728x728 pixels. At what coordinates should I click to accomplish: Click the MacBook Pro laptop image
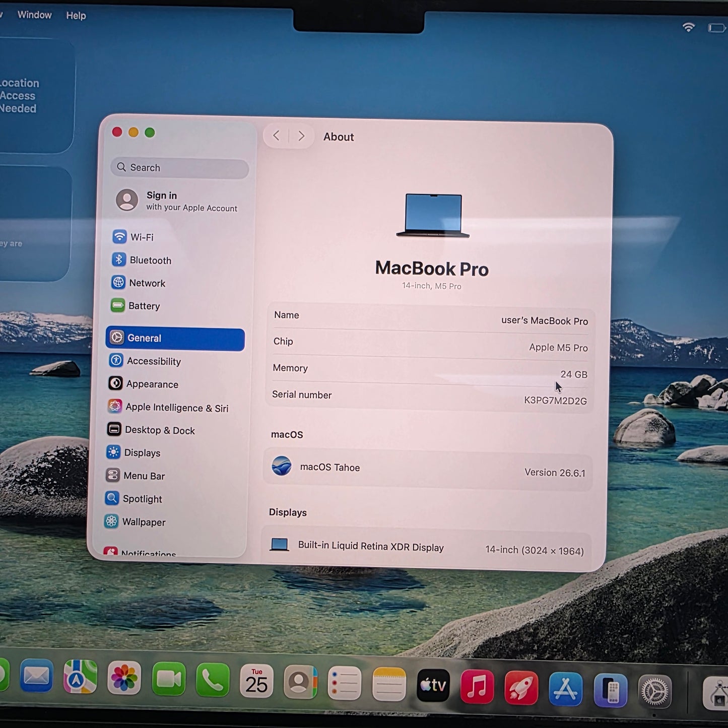click(x=433, y=216)
